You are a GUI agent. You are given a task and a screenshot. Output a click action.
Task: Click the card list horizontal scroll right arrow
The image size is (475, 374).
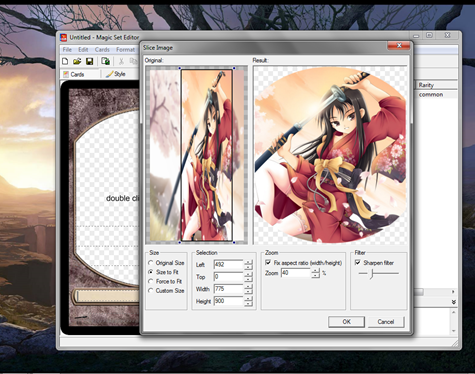[453, 292]
